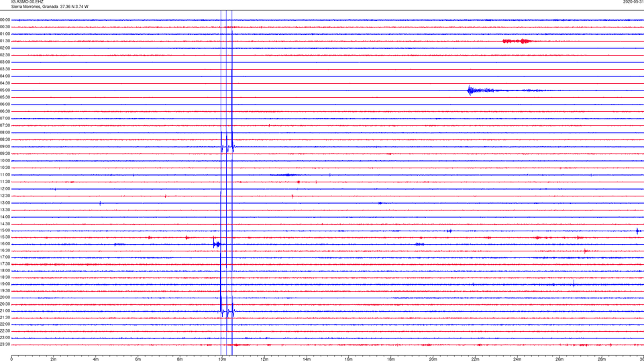The image size is (644, 362).
Task: Select the 11:00 trace time label
Action: [x=5, y=175]
